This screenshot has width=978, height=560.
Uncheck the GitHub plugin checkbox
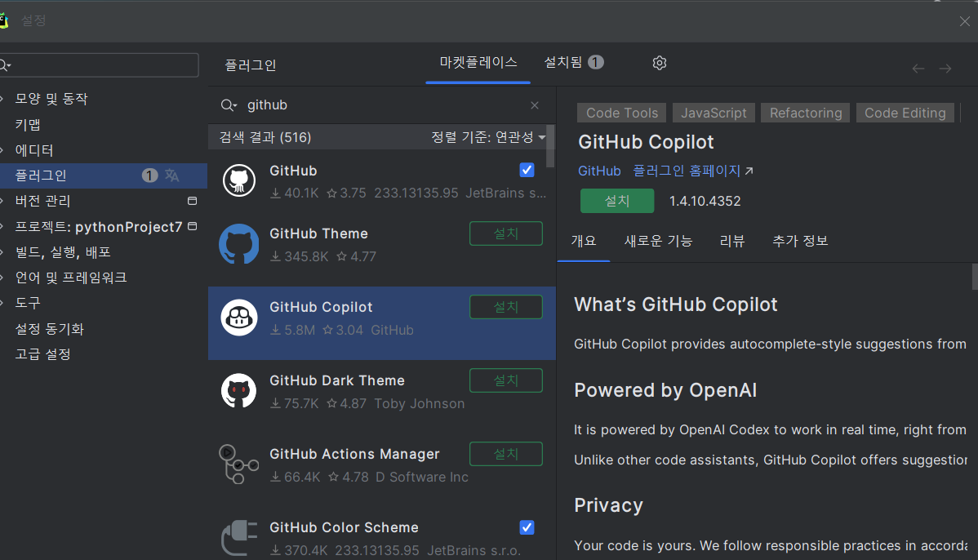(527, 171)
